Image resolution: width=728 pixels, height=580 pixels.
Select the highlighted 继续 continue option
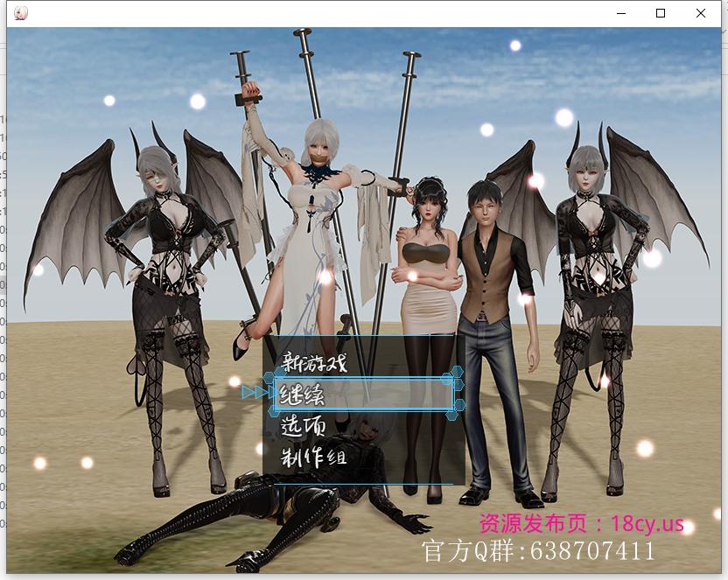(x=363, y=394)
